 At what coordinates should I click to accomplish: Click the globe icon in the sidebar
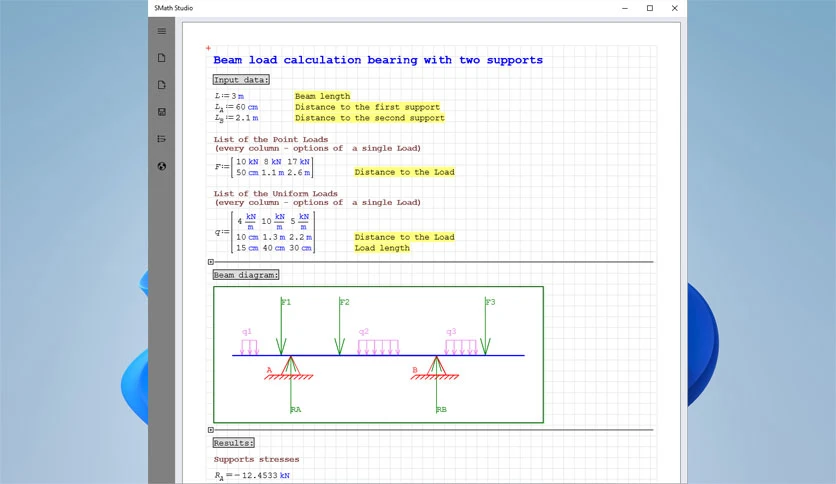[x=162, y=166]
